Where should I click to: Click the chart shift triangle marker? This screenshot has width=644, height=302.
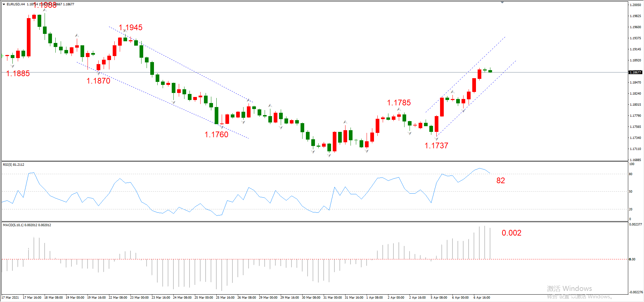point(502,2)
